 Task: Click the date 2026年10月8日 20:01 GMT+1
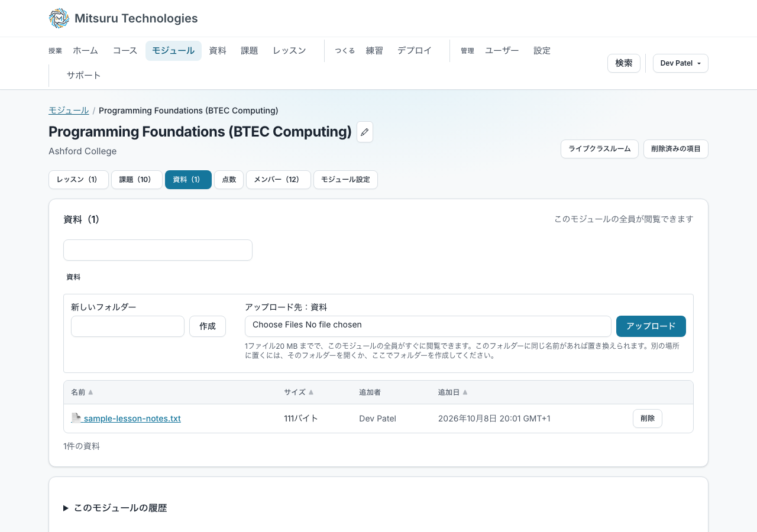494,419
